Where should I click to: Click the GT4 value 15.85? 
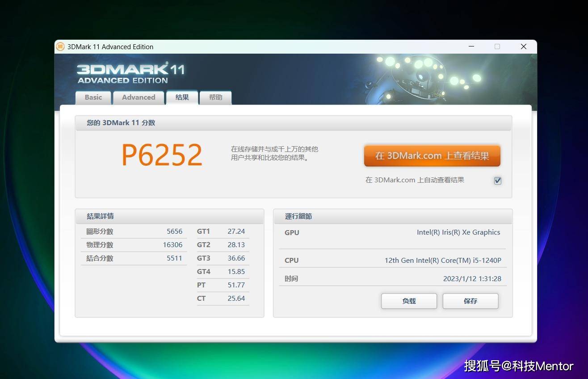click(x=236, y=272)
